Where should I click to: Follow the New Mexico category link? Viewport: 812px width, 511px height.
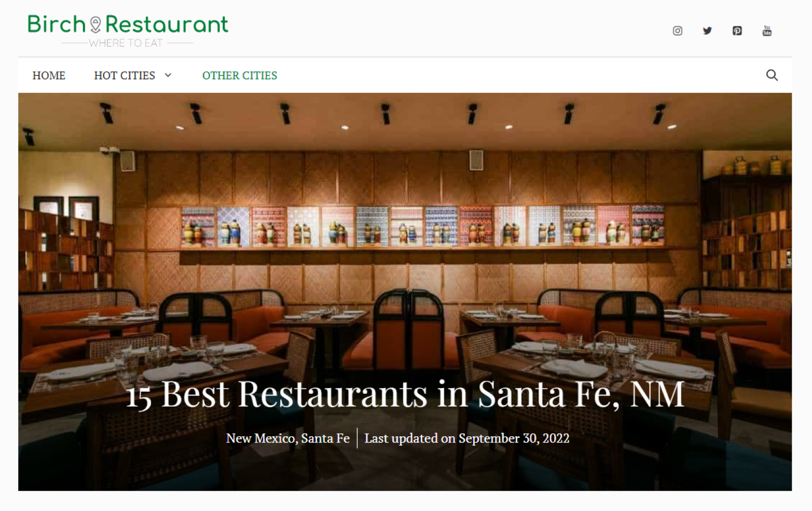pyautogui.click(x=260, y=438)
